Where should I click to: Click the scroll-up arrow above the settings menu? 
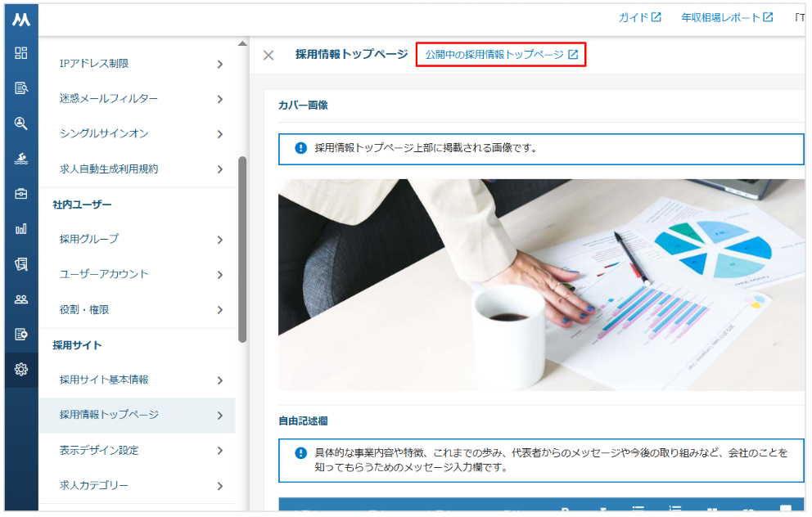[242, 44]
